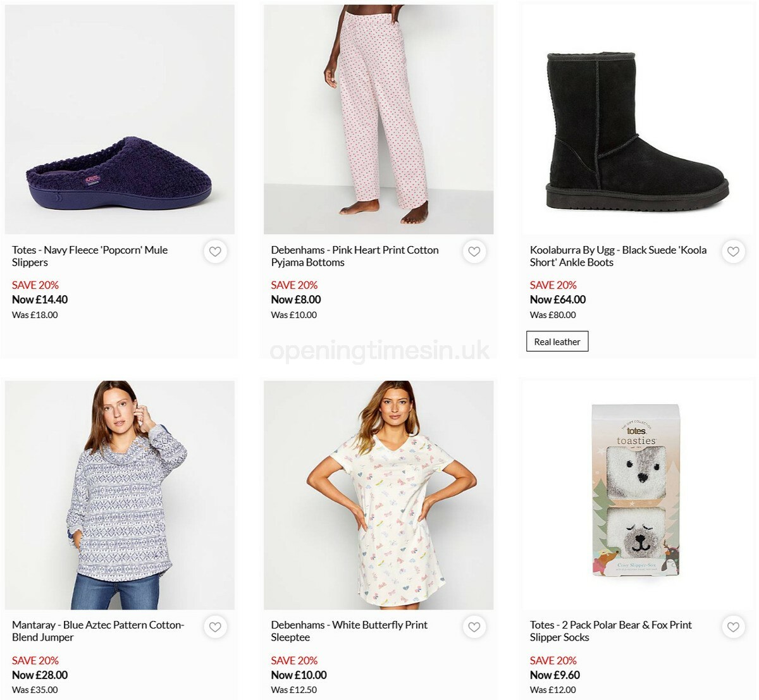The image size is (759, 700).
Task: Open the 2 Pack Polar Bear Slipper Socks link
Action: [x=610, y=630]
